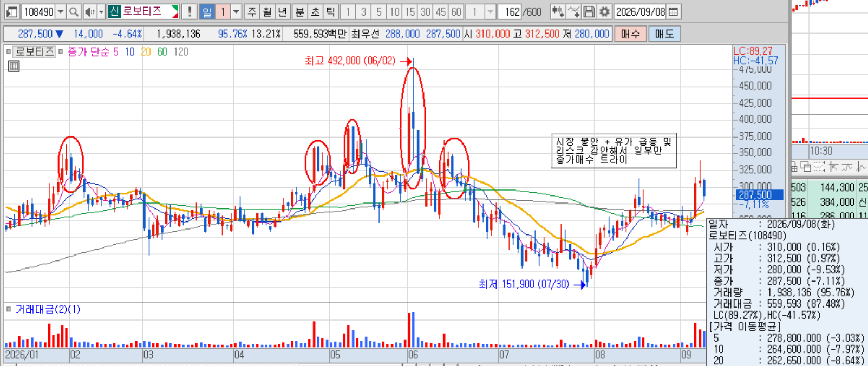The height and width of the screenshot is (366, 868).
Task: Click the 로보티즈 chart legend label
Action: pyautogui.click(x=35, y=52)
